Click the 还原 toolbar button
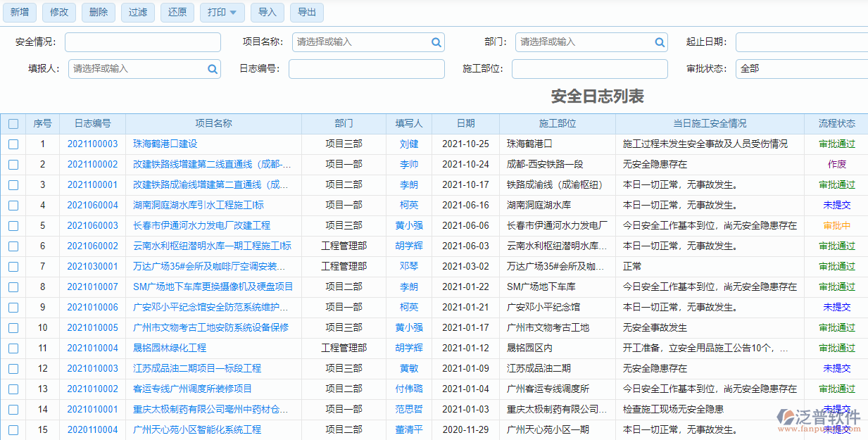This screenshot has height=440, width=868. tap(177, 12)
